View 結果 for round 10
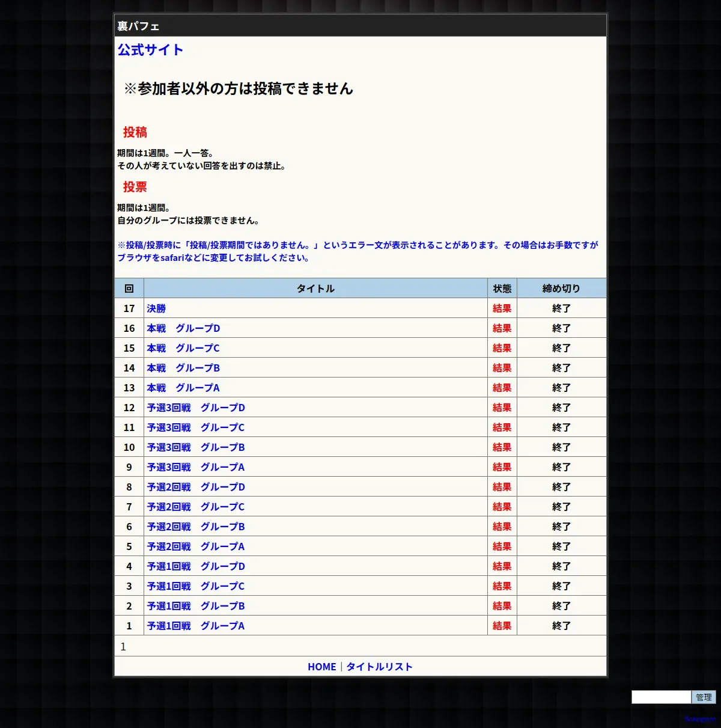Screen dimensions: 721x728 [502, 447]
